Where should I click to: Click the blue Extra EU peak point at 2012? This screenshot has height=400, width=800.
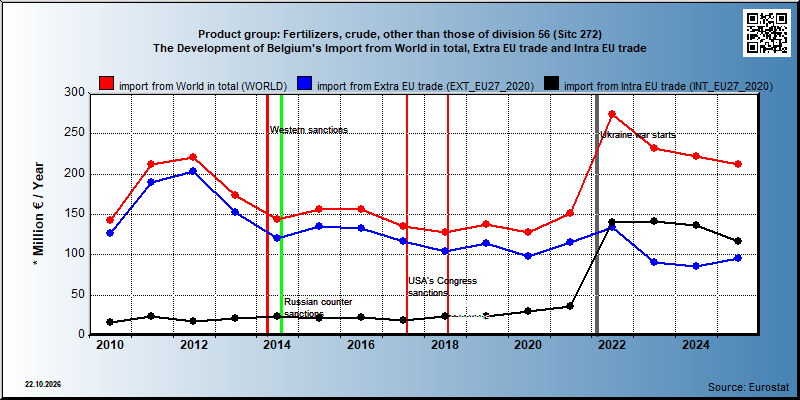tap(193, 171)
